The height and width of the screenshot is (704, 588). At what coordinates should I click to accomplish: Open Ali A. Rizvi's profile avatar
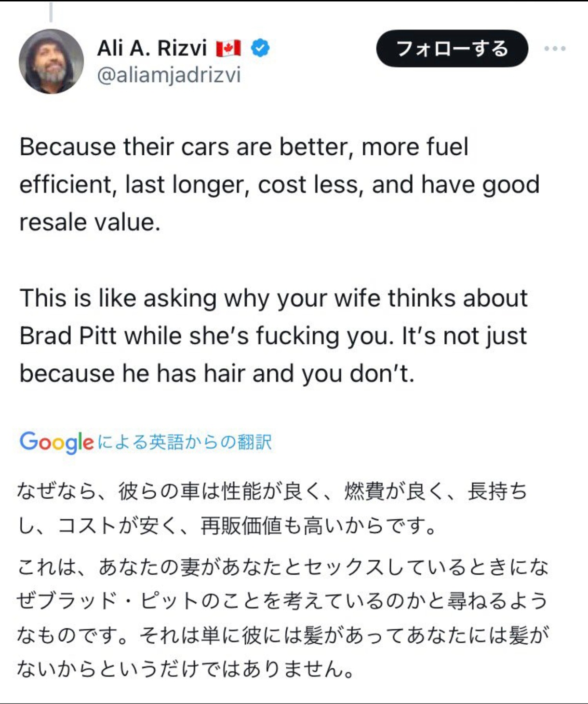[x=51, y=61]
